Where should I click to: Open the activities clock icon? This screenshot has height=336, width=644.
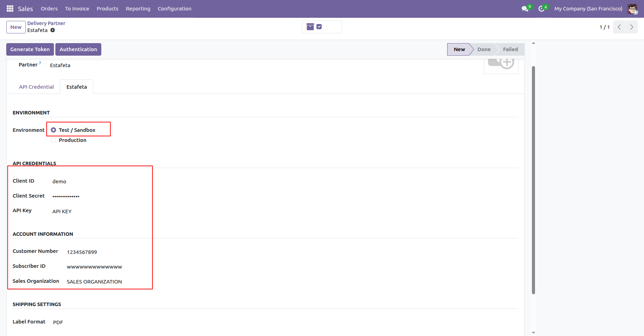point(542,9)
